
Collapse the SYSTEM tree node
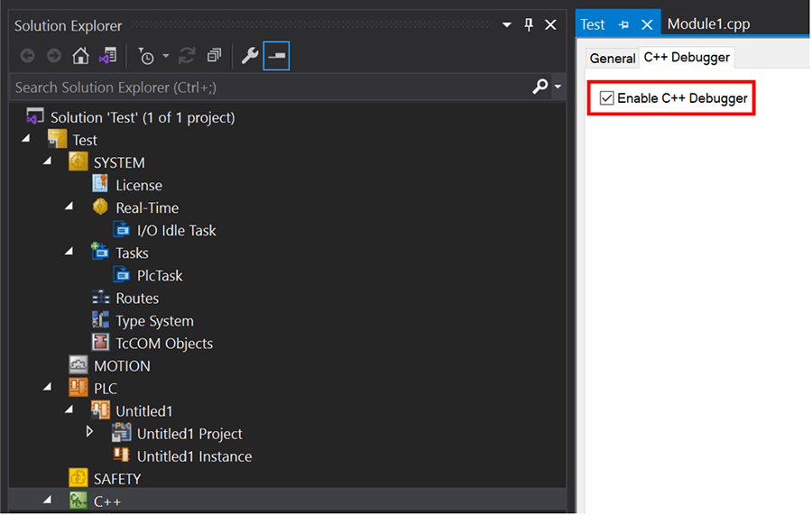tap(48, 161)
